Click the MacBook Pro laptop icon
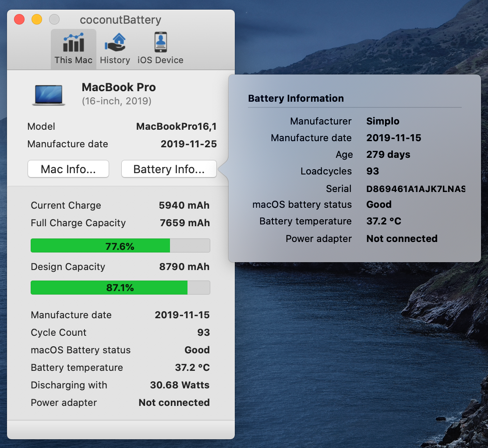The image size is (488, 448). coord(49,95)
